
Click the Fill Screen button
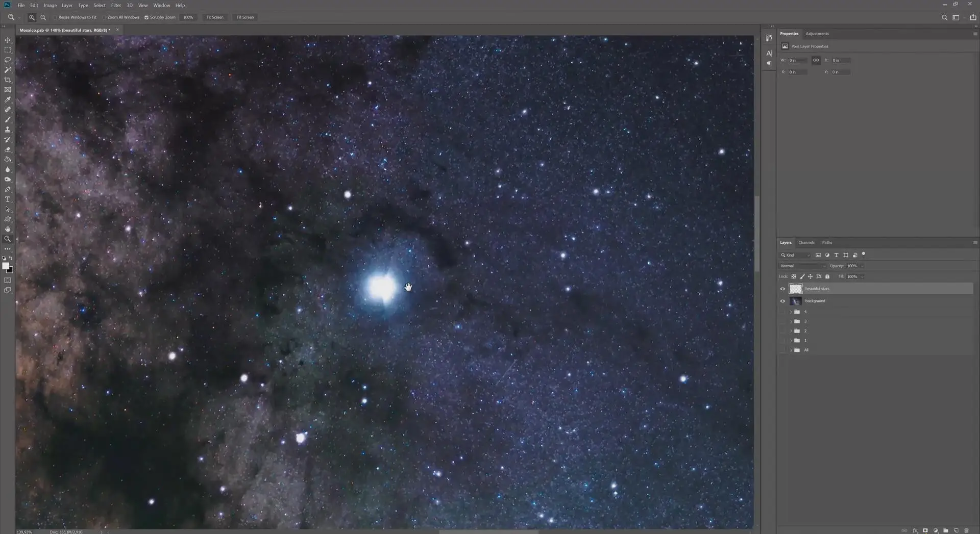point(245,17)
